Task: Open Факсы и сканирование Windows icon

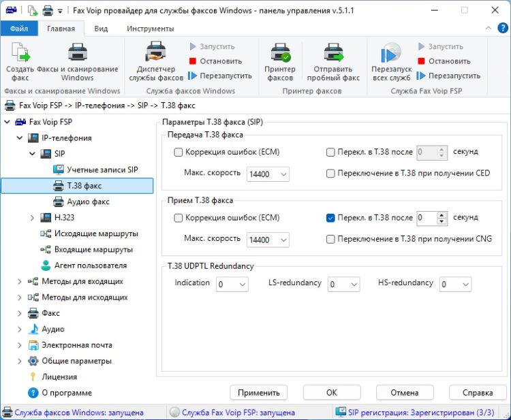Action: point(77,53)
